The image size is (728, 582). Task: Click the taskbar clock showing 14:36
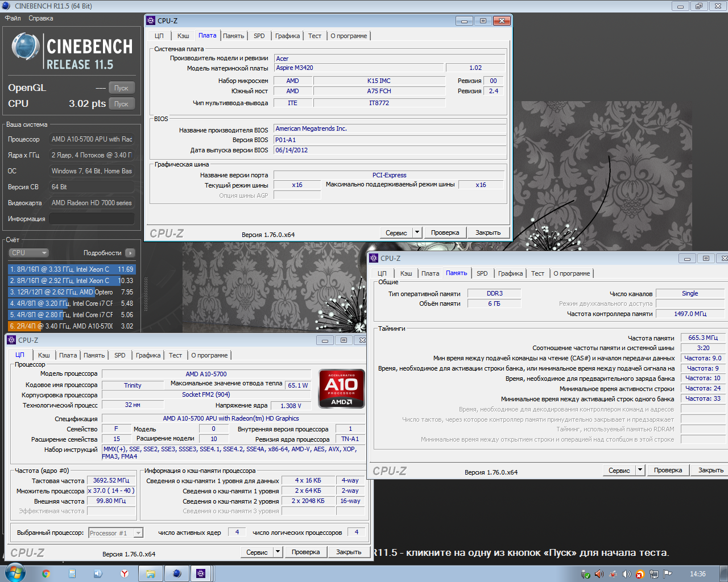[x=697, y=574]
